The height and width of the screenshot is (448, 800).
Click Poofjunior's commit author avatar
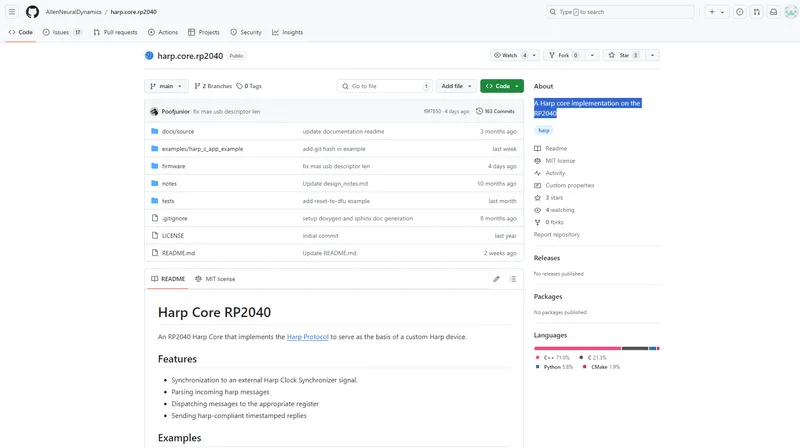point(154,111)
